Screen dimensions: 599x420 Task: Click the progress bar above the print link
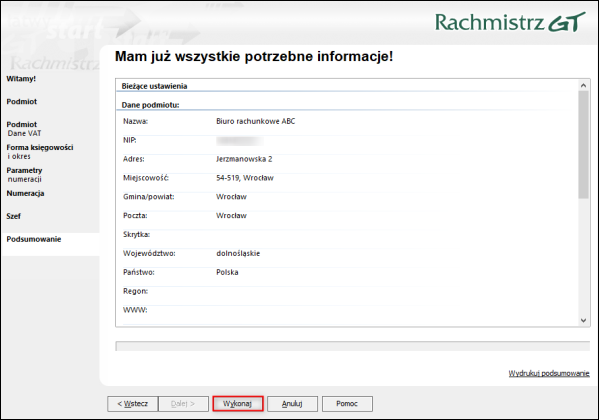click(x=352, y=346)
